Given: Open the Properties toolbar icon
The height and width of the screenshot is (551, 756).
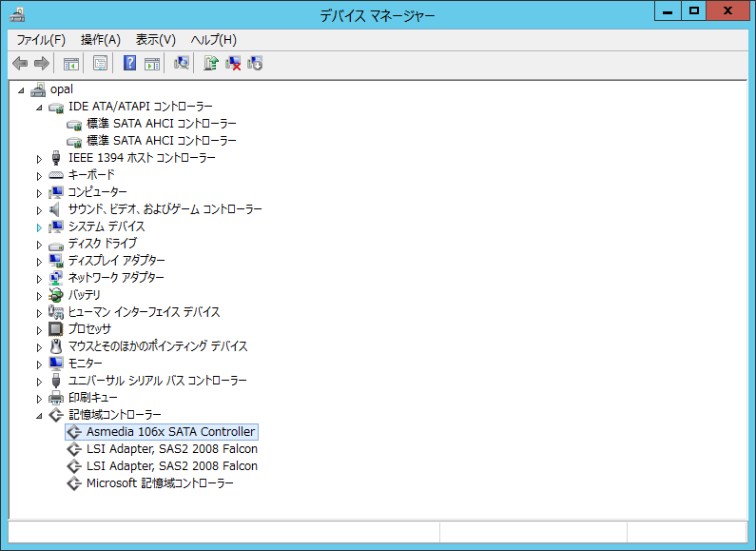Looking at the screenshot, I should (100, 63).
